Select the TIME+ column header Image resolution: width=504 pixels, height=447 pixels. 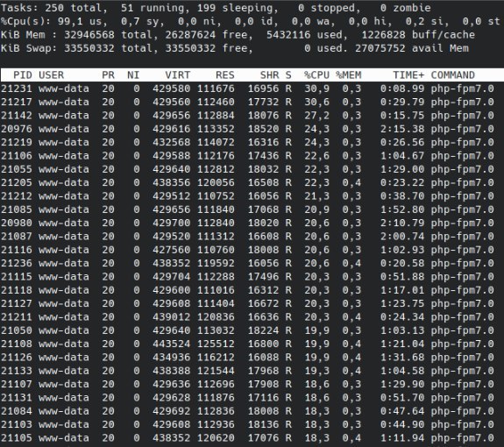(408, 74)
